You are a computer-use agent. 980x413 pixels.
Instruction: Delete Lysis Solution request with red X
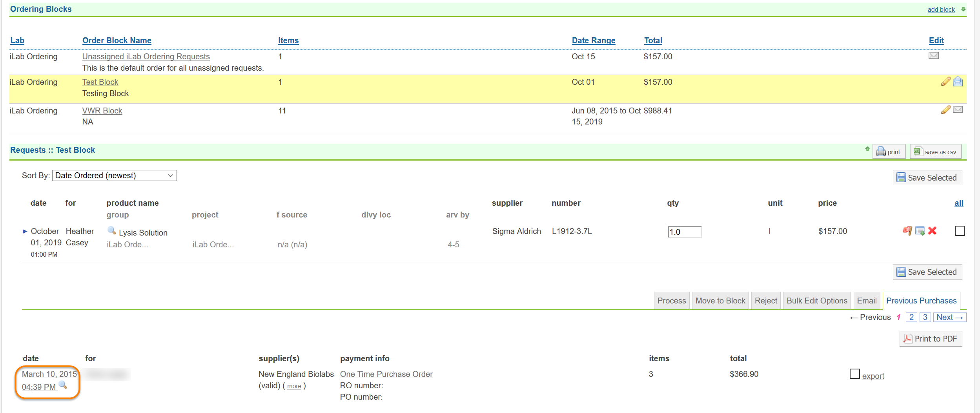(933, 231)
